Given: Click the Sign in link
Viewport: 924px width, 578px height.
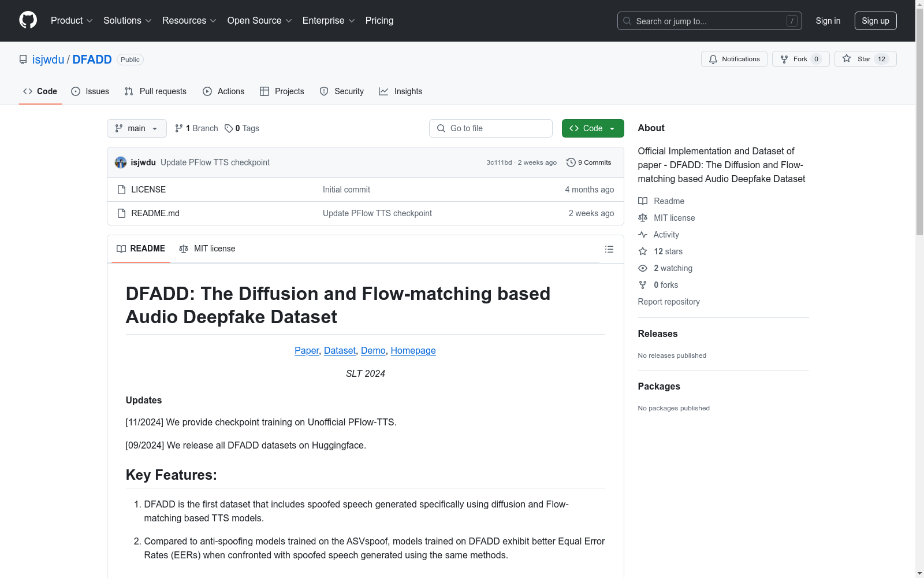Looking at the screenshot, I should [x=828, y=21].
